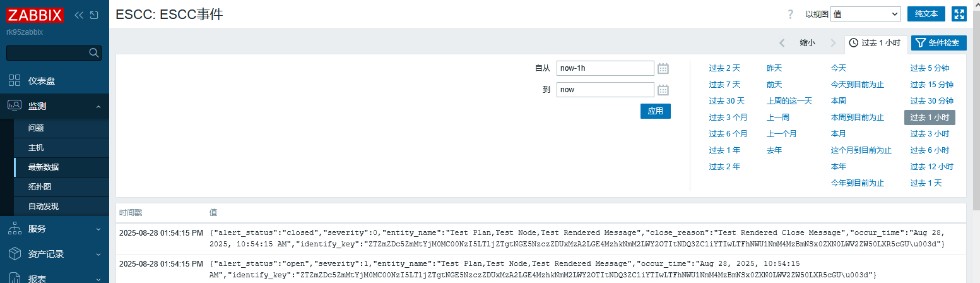Open 仪表盘 in the sidebar
Viewport: 980px width, 283px height.
pos(42,81)
